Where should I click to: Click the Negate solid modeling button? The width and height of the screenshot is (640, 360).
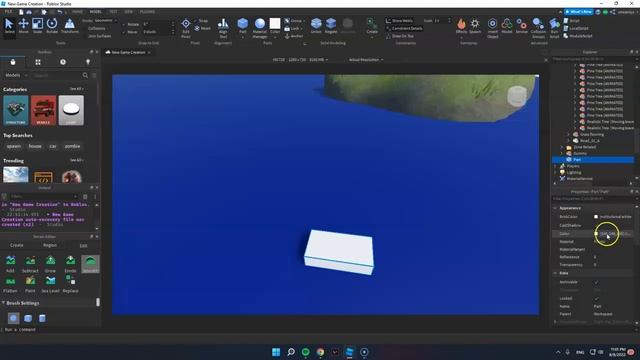click(331, 26)
